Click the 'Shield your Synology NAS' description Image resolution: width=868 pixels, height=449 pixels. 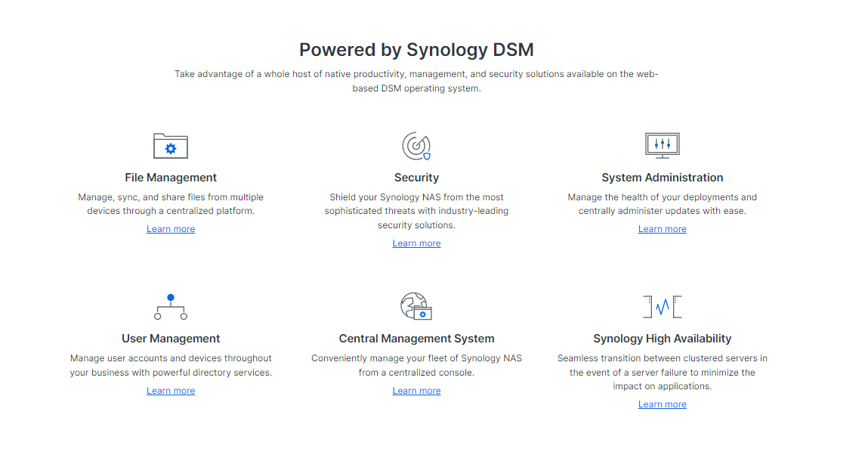pyautogui.click(x=416, y=211)
